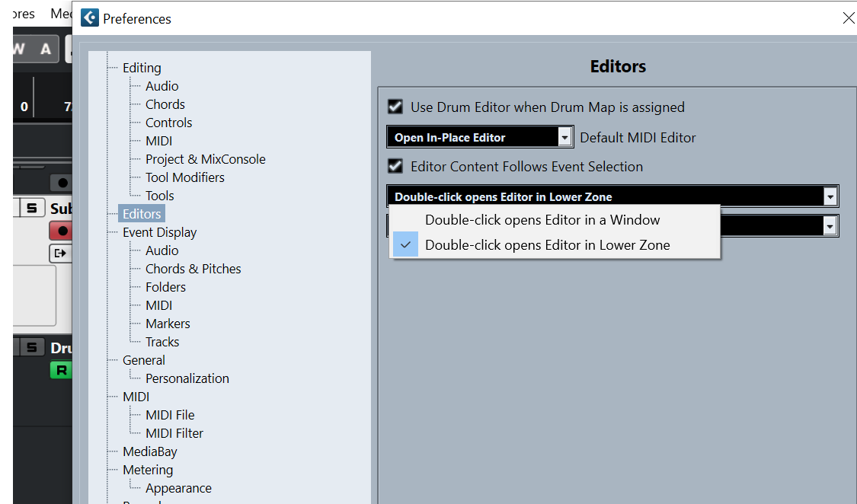Choose Double-click opens Editor in a Window
Image resolution: width=857 pixels, height=504 pixels.
[542, 220]
